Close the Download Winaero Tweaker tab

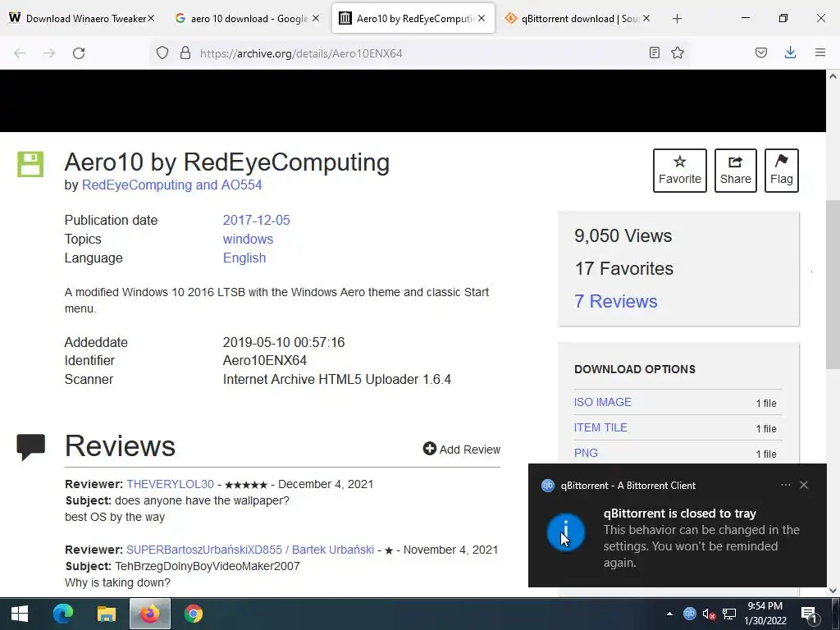pyautogui.click(x=151, y=18)
